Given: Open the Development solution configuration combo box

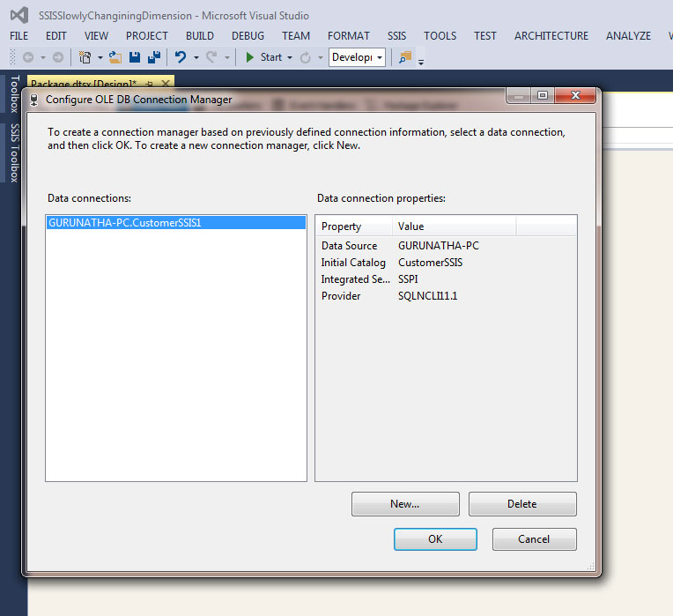Looking at the screenshot, I should point(357,57).
